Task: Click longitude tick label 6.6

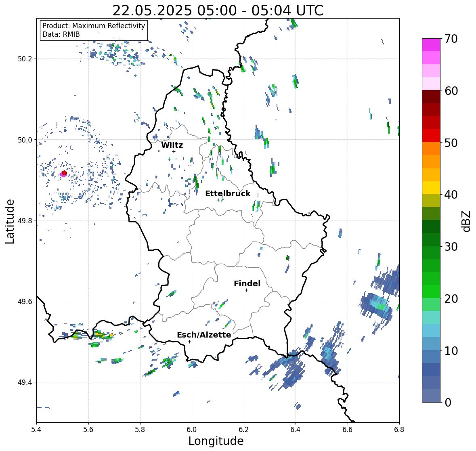Action: (348, 429)
